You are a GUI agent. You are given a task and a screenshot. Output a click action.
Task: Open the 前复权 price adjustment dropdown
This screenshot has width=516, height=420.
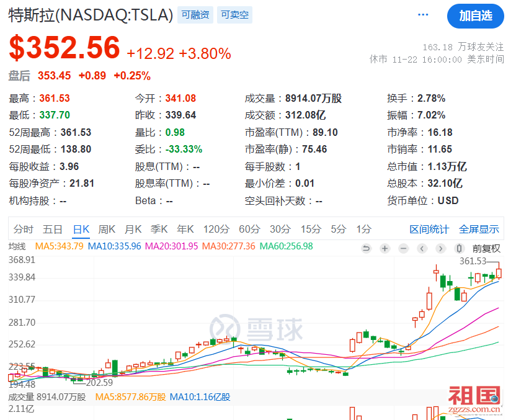tap(486, 249)
